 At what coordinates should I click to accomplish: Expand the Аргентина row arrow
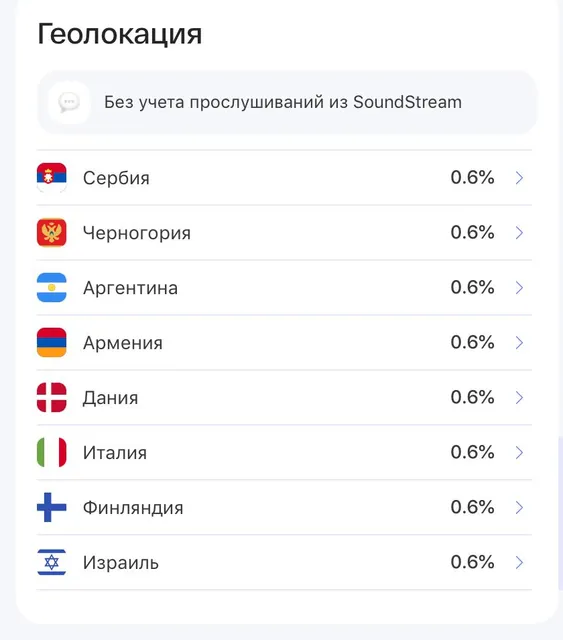[519, 287]
